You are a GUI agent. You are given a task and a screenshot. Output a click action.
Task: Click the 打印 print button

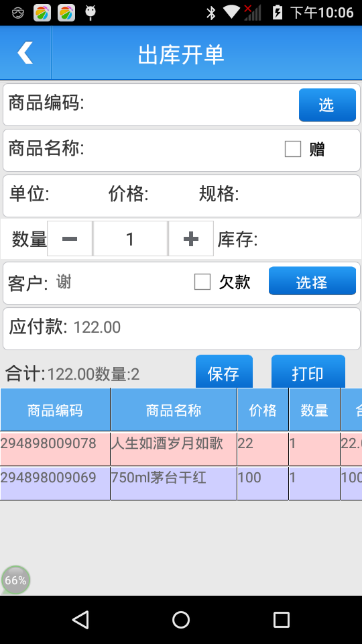click(308, 372)
